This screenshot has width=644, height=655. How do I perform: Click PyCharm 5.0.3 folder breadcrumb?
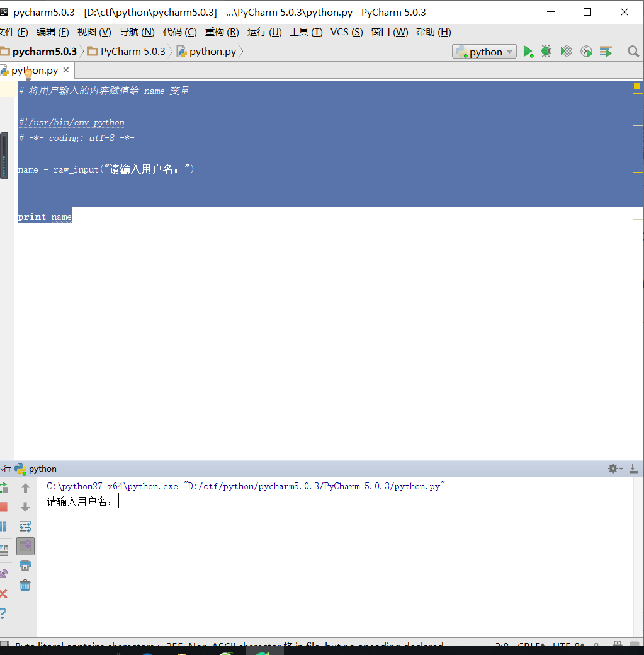pos(127,52)
